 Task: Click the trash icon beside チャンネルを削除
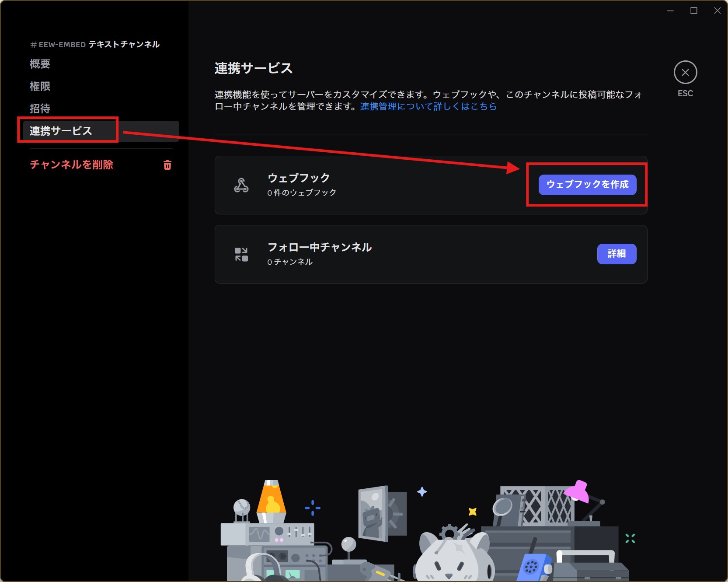coord(167,165)
